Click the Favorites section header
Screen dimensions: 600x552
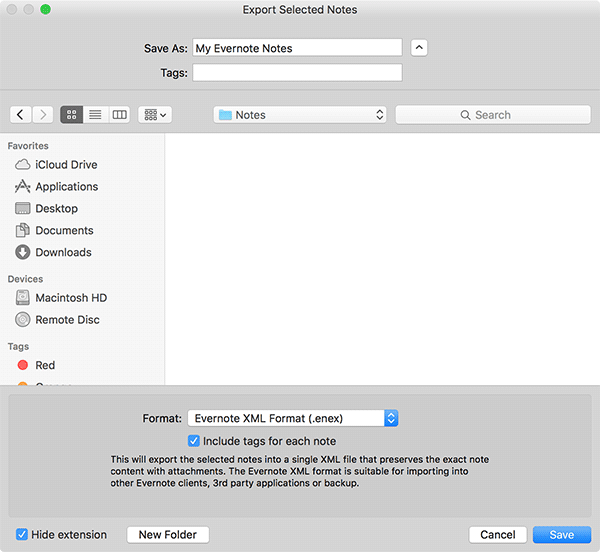click(28, 146)
